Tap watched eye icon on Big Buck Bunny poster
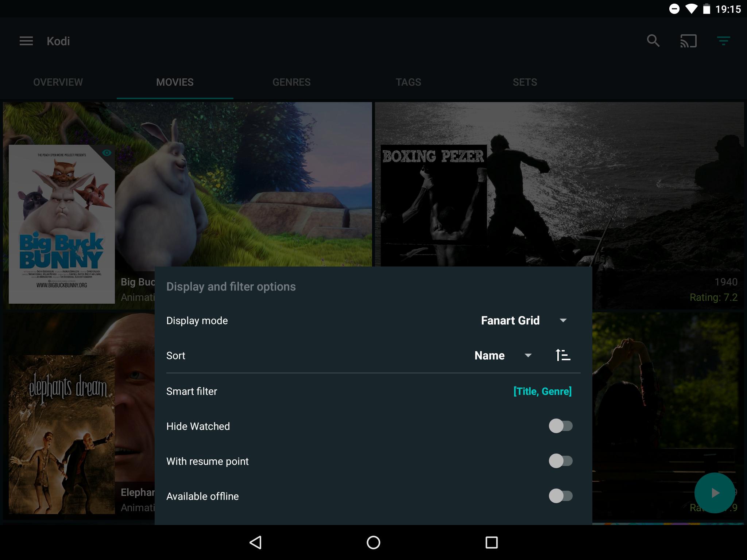This screenshot has height=560, width=747. click(x=107, y=153)
